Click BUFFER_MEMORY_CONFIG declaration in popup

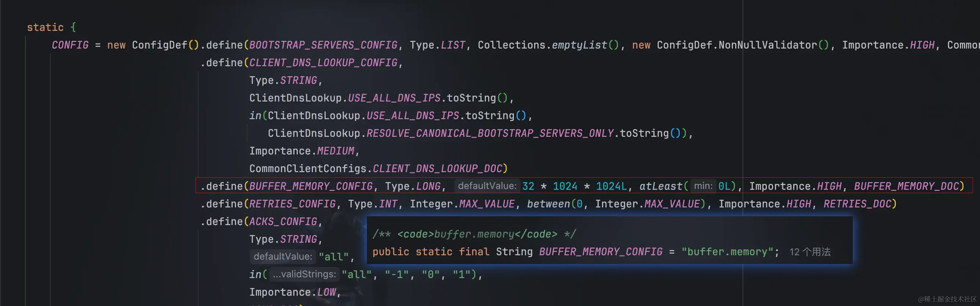pos(600,252)
